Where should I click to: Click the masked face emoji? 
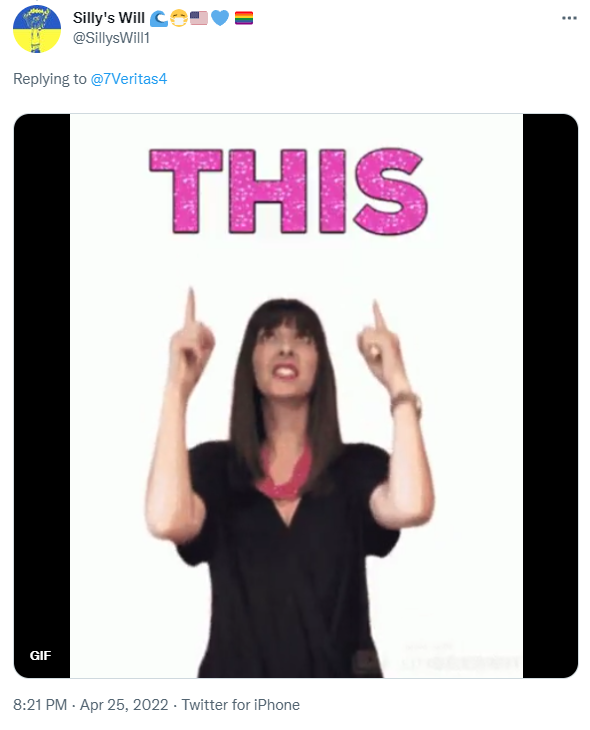pos(179,18)
